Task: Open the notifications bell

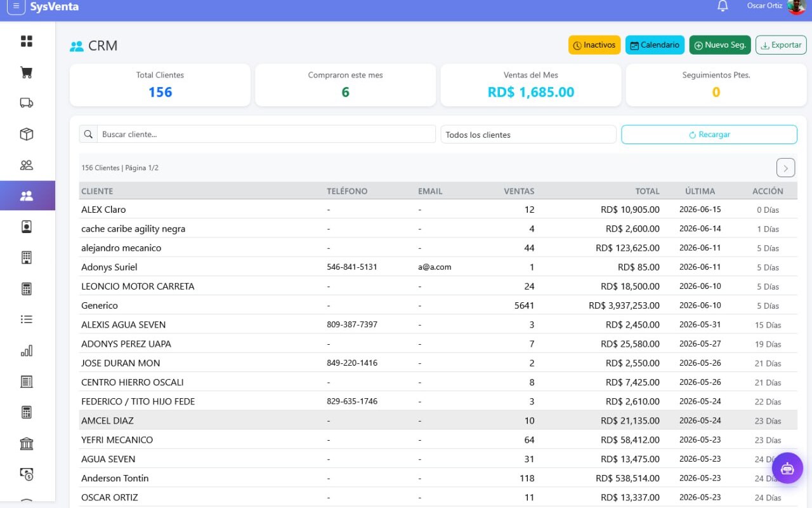Action: click(723, 6)
